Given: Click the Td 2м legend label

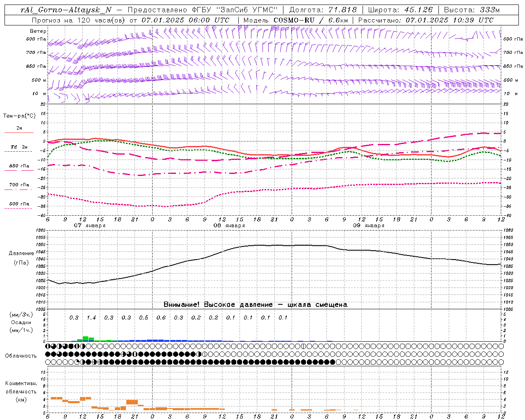Looking at the screenshot, I should point(19,147).
